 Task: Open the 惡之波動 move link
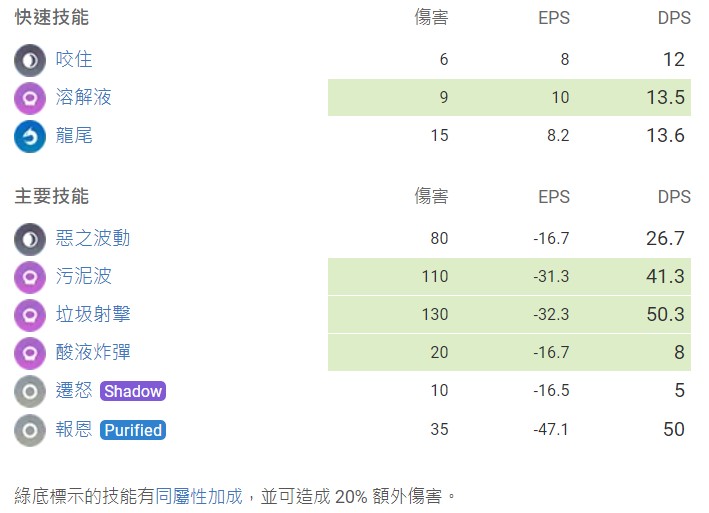tap(93, 238)
